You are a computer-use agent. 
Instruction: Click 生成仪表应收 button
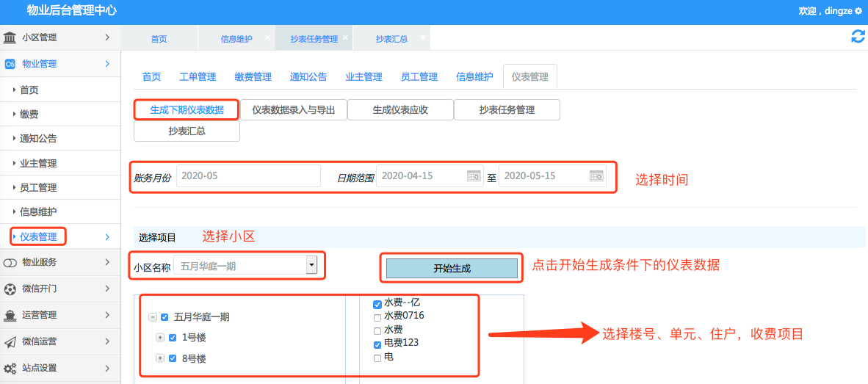coord(400,109)
